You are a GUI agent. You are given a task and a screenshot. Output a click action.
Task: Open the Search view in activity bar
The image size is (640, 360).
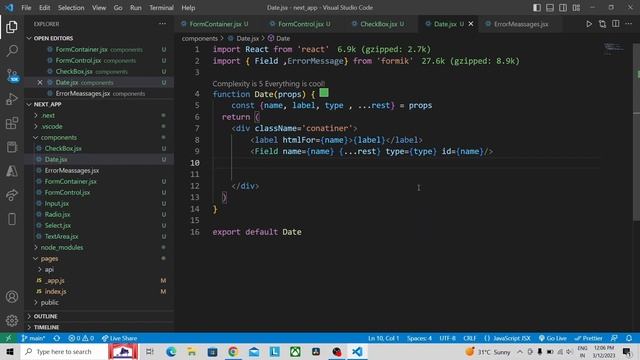[x=12, y=51]
